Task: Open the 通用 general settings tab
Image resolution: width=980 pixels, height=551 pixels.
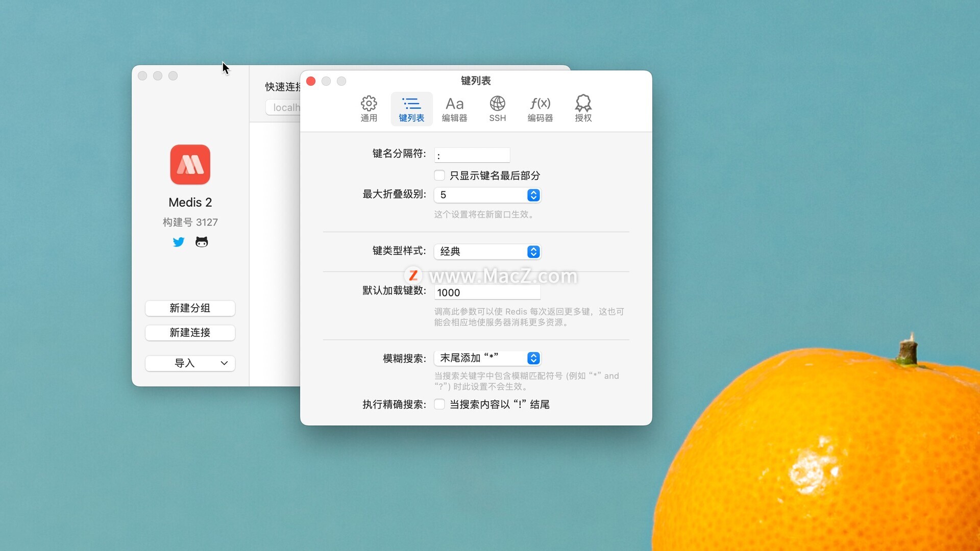Action: [x=369, y=109]
